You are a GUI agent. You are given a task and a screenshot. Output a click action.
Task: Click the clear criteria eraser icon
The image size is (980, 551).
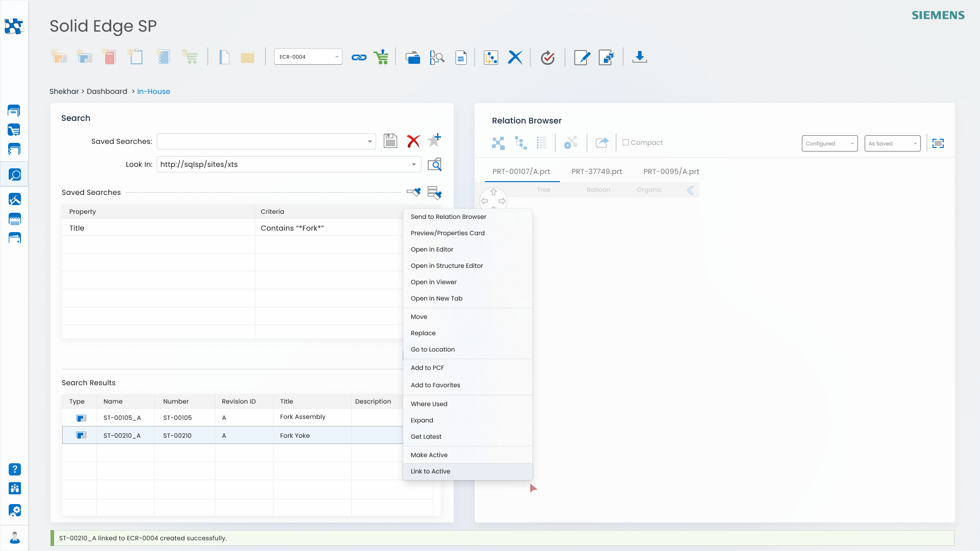point(414,192)
